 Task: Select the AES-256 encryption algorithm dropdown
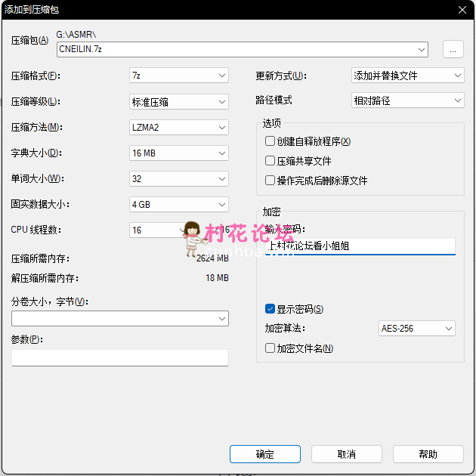tap(416, 328)
